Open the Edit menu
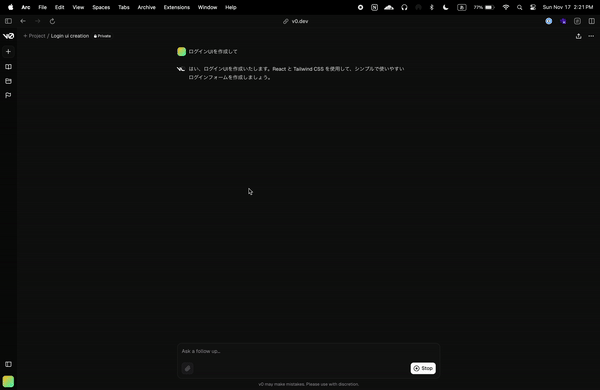Image resolution: width=600 pixels, height=390 pixels. 59,7
